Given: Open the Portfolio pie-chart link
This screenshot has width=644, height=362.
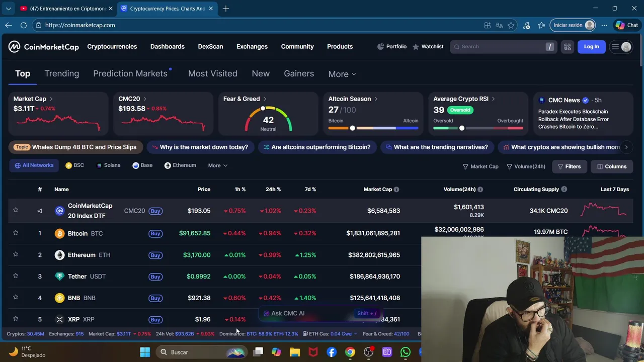Looking at the screenshot, I should tap(391, 47).
